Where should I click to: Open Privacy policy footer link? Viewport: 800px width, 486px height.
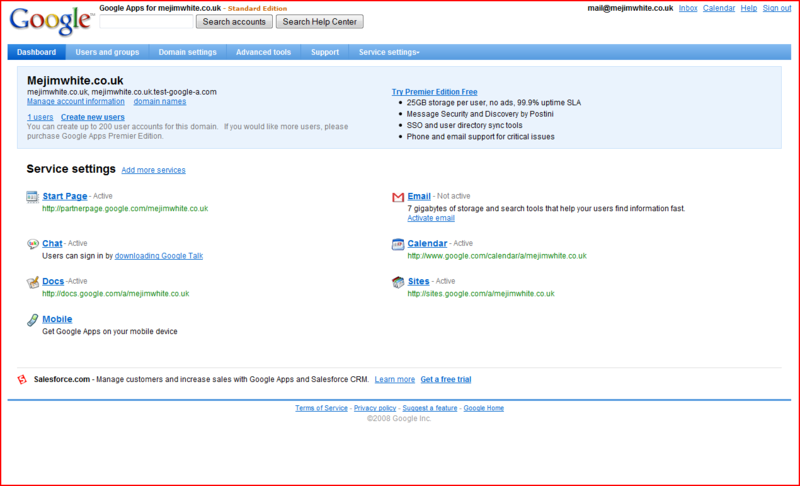(x=374, y=408)
